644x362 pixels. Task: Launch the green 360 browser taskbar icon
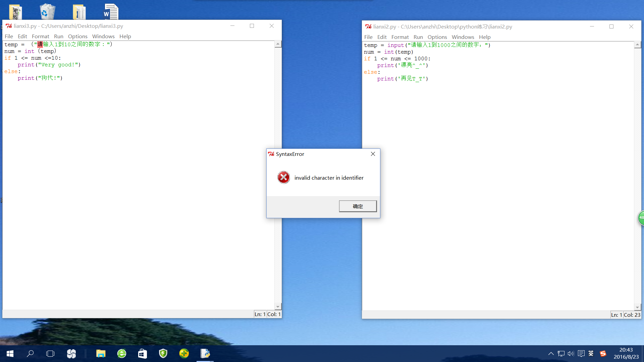[x=121, y=353]
